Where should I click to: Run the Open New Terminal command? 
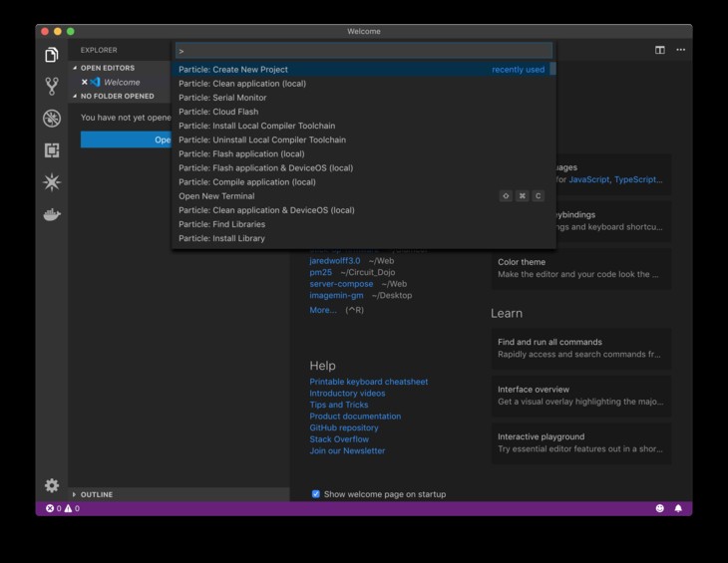216,196
